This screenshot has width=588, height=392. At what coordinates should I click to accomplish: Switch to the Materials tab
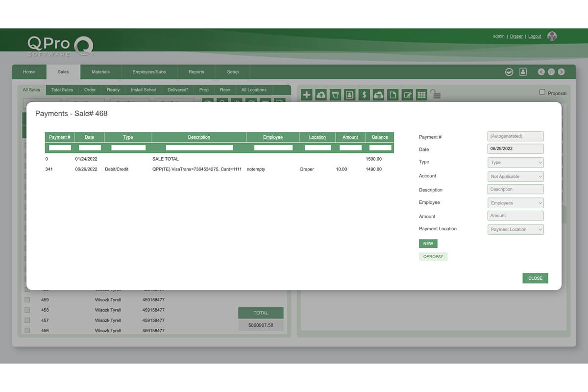click(x=100, y=72)
